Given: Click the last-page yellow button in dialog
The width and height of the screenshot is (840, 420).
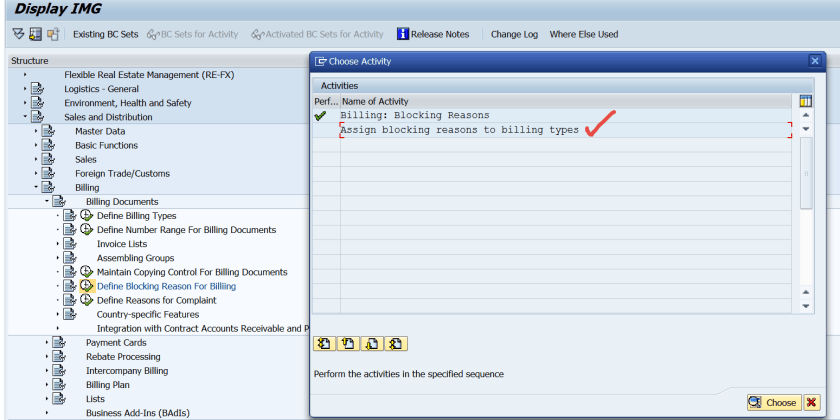Looking at the screenshot, I should tap(396, 344).
